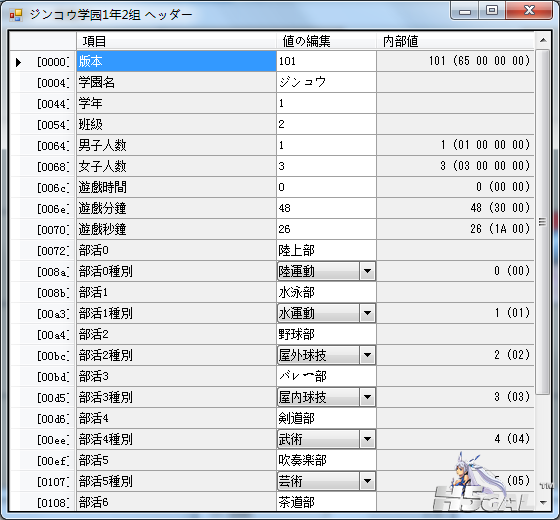This screenshot has height=520, width=560.
Task: Select the row header [008a]
Action: 43,271
